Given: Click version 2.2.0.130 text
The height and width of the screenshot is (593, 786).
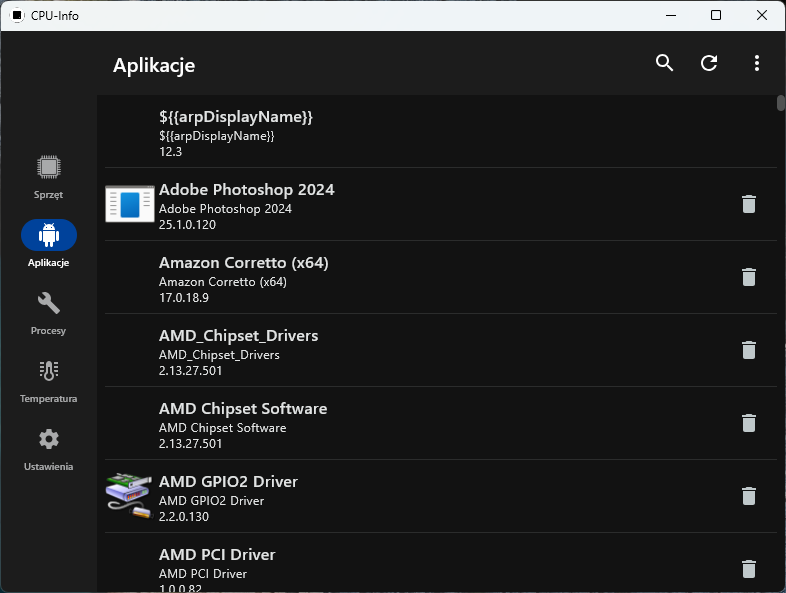Looking at the screenshot, I should [x=184, y=517].
